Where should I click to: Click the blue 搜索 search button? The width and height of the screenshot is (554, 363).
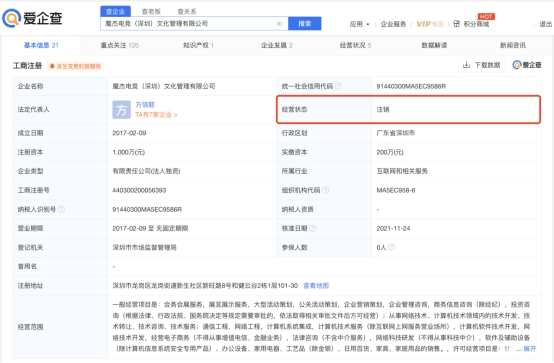[x=305, y=24]
